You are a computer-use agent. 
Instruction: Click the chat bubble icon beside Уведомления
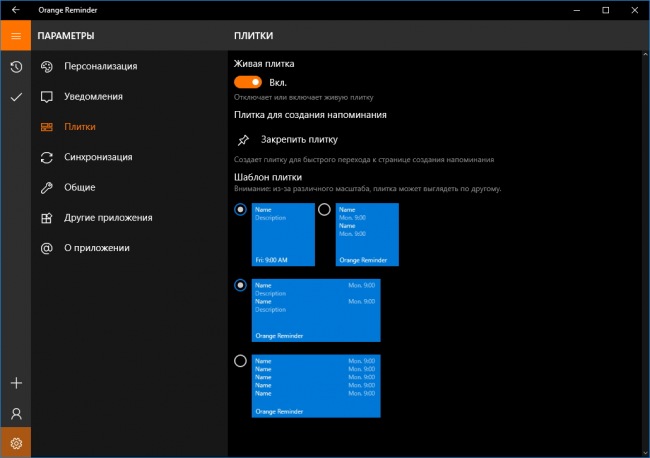click(x=46, y=97)
